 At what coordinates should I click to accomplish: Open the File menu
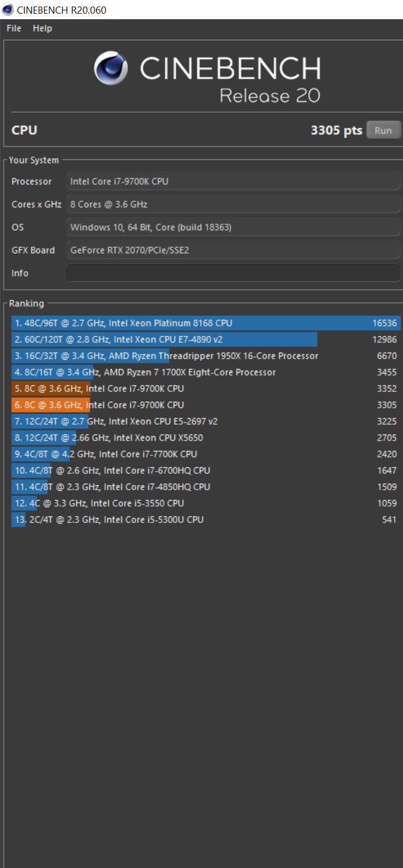click(x=14, y=28)
